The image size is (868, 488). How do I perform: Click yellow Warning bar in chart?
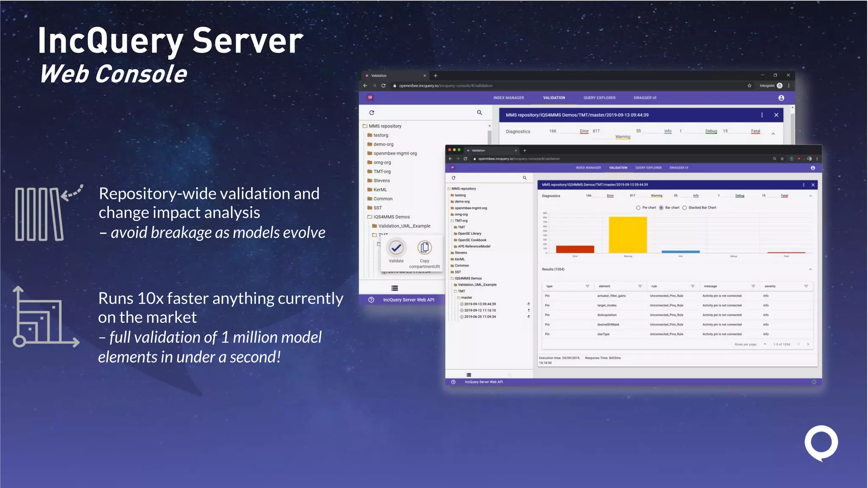click(x=628, y=235)
